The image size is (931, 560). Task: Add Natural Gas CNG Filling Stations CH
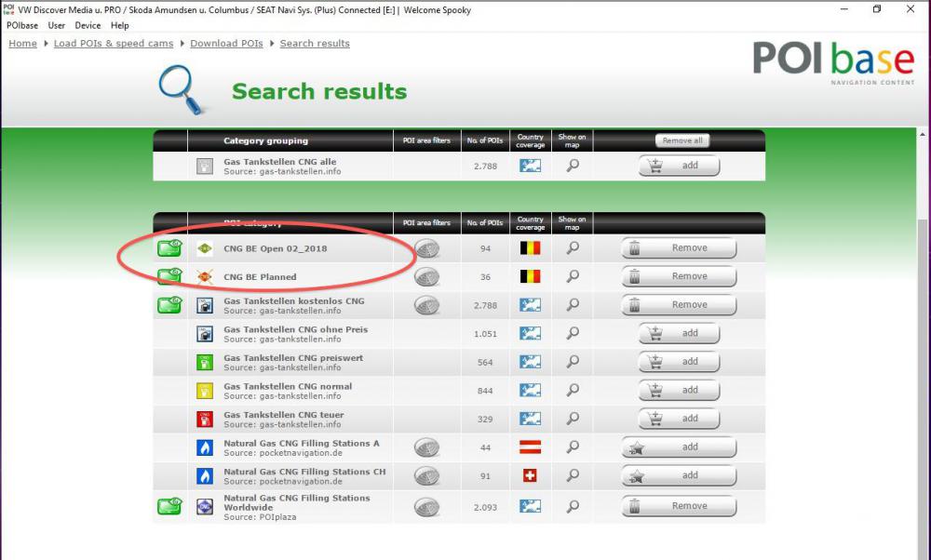pyautogui.click(x=679, y=475)
